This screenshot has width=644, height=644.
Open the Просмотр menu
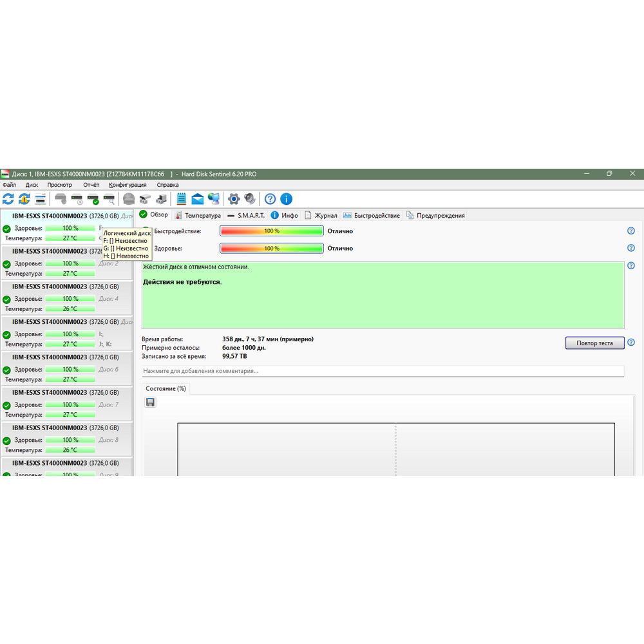pyautogui.click(x=59, y=185)
